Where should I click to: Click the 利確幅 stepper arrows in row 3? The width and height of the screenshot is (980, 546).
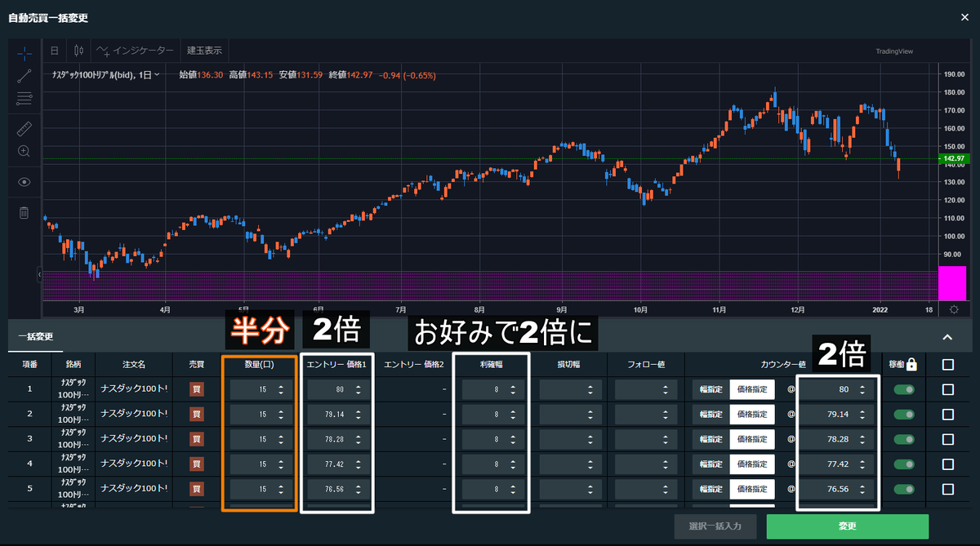tap(512, 439)
